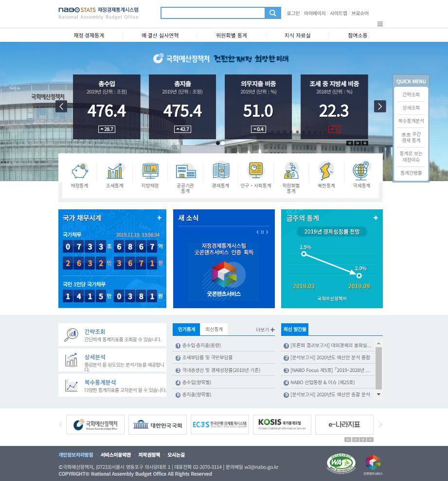Click the search magnifier button
Image resolution: width=448 pixels, height=481 pixels.
[x=273, y=13]
